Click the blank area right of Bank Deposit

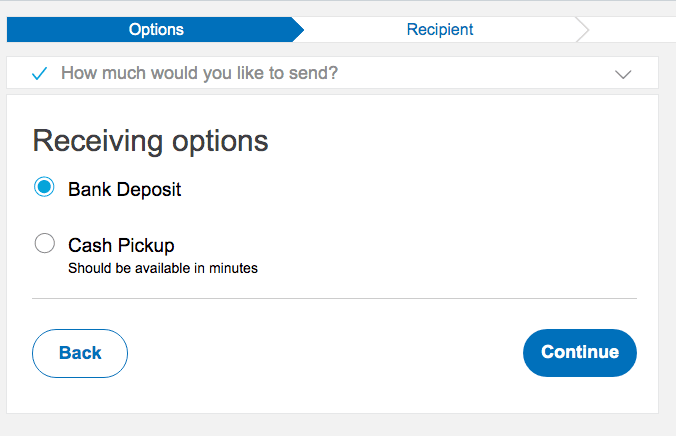(x=400, y=189)
